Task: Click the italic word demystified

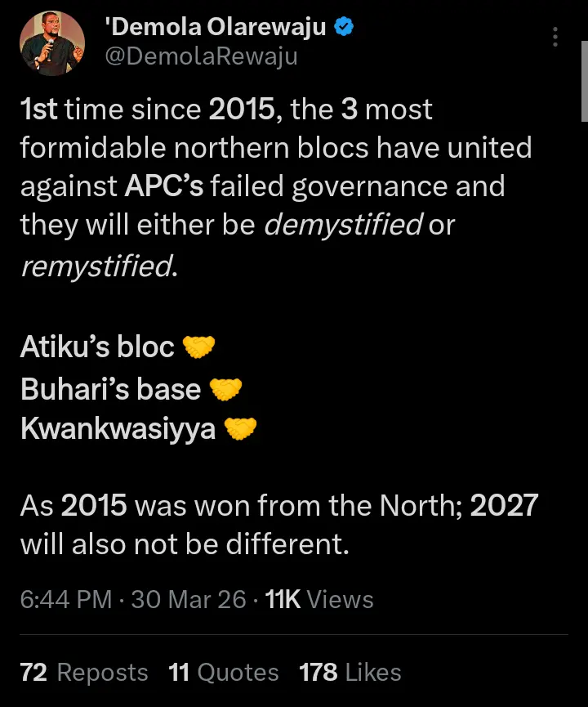Action: [343, 226]
